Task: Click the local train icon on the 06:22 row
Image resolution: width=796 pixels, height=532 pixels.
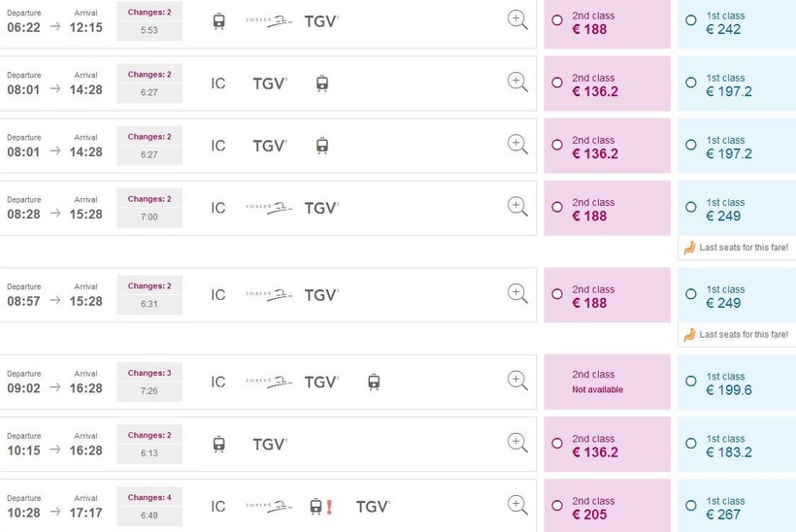Action: click(219, 20)
